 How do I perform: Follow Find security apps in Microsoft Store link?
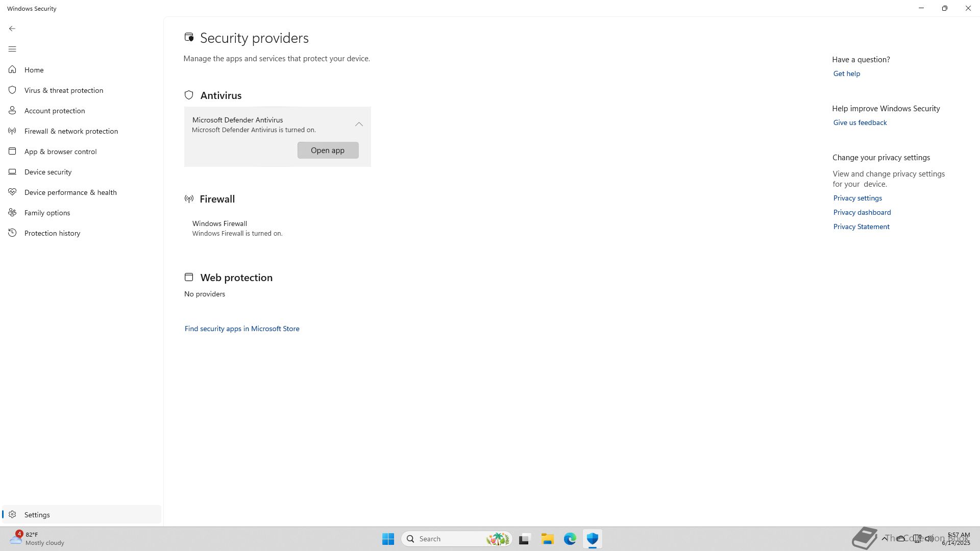tap(242, 329)
